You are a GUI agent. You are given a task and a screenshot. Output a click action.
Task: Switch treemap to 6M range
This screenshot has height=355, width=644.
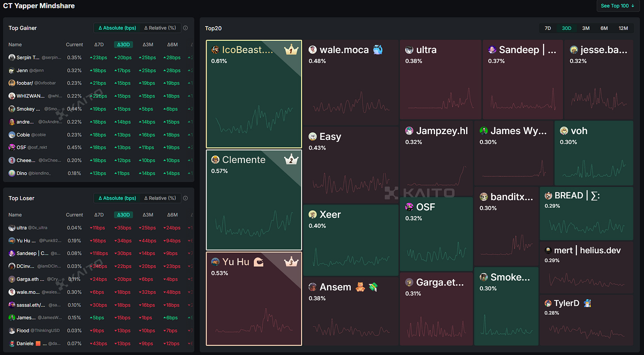point(604,28)
